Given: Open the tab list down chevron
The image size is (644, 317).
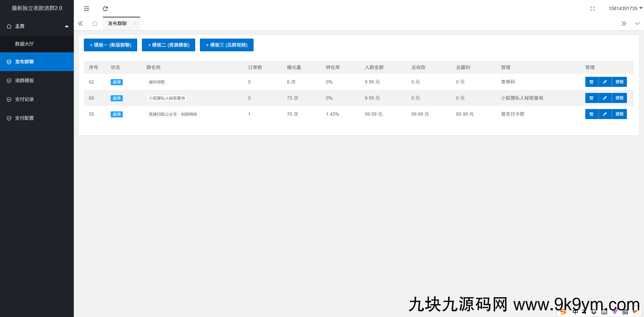Looking at the screenshot, I should coord(637,23).
